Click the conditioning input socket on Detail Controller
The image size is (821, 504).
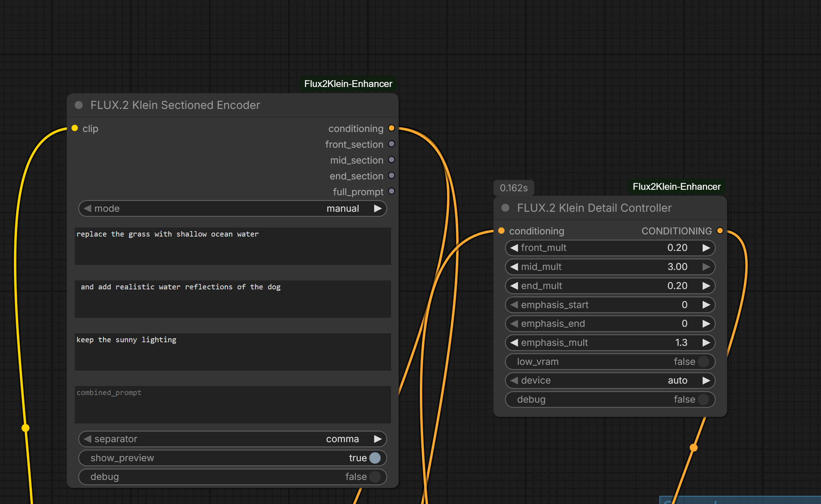[x=502, y=231]
